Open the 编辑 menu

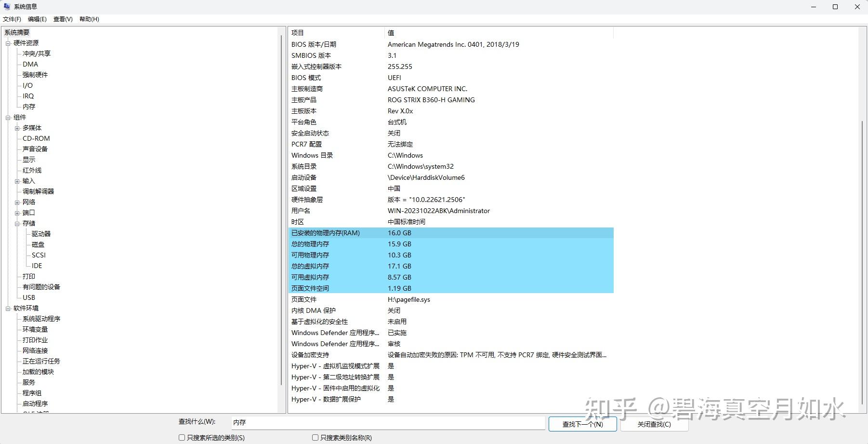37,19
